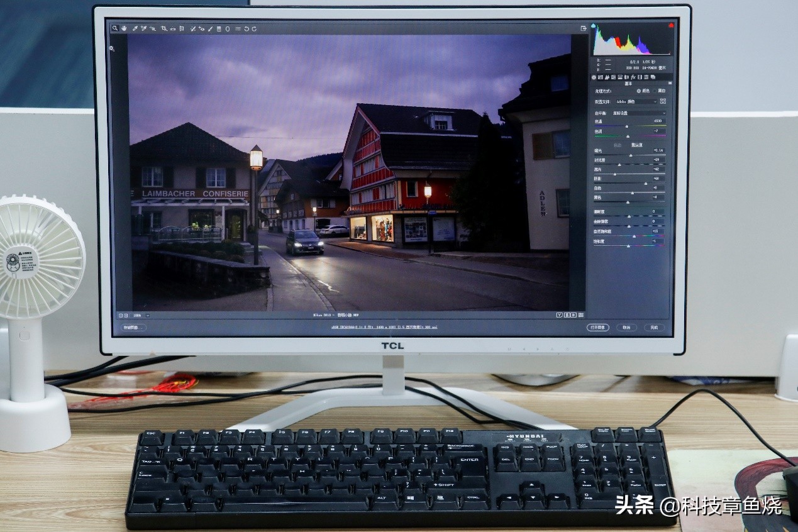Select the Spot Removal tool
The height and width of the screenshot is (532, 798).
click(193, 28)
